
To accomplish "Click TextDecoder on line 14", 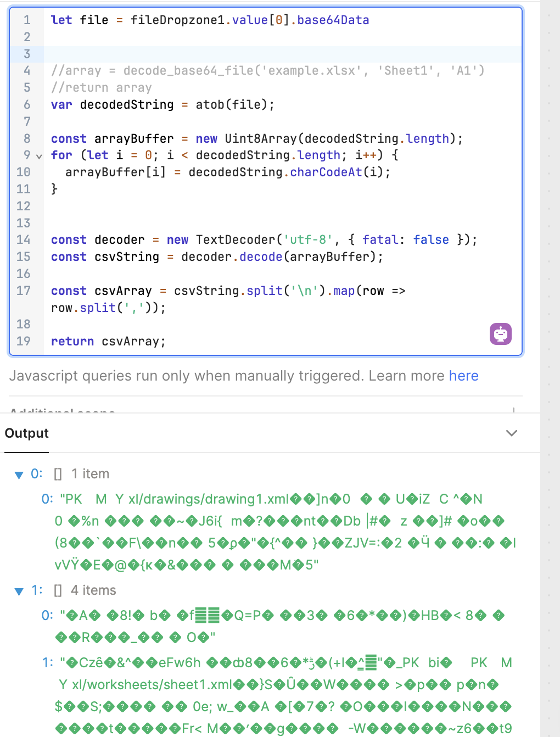I will click(x=236, y=240).
